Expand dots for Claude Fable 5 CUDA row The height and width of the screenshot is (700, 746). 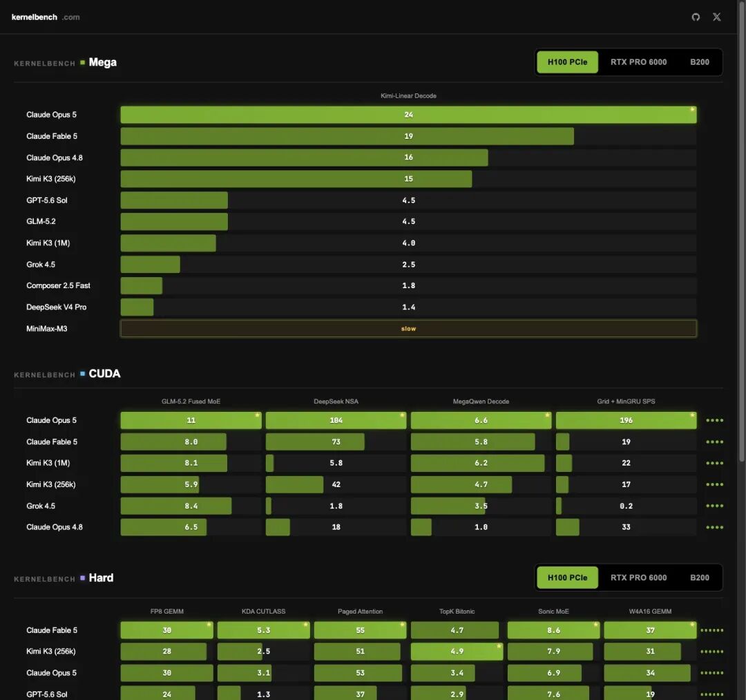(x=715, y=442)
